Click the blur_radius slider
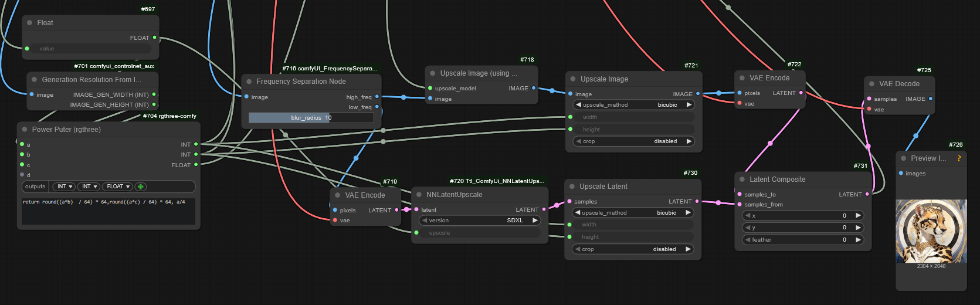This screenshot has height=305, width=980. (311, 118)
